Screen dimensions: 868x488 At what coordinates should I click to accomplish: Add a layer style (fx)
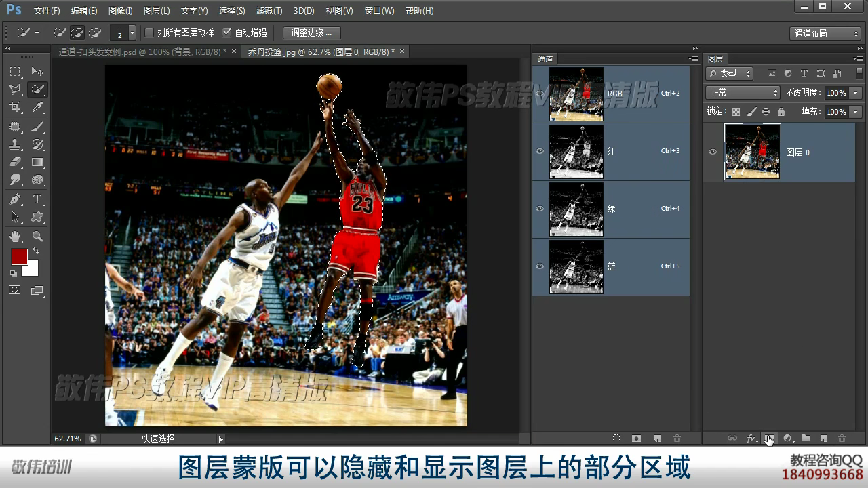coord(751,439)
